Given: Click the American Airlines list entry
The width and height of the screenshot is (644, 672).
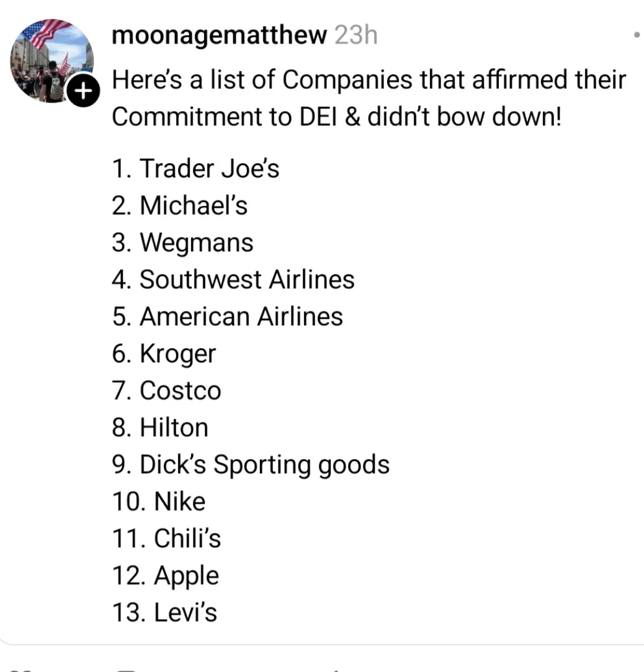Looking at the screenshot, I should coord(227,316).
